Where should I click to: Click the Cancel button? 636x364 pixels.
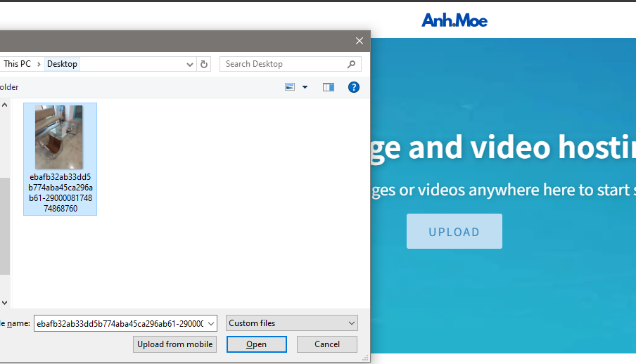[x=326, y=344]
